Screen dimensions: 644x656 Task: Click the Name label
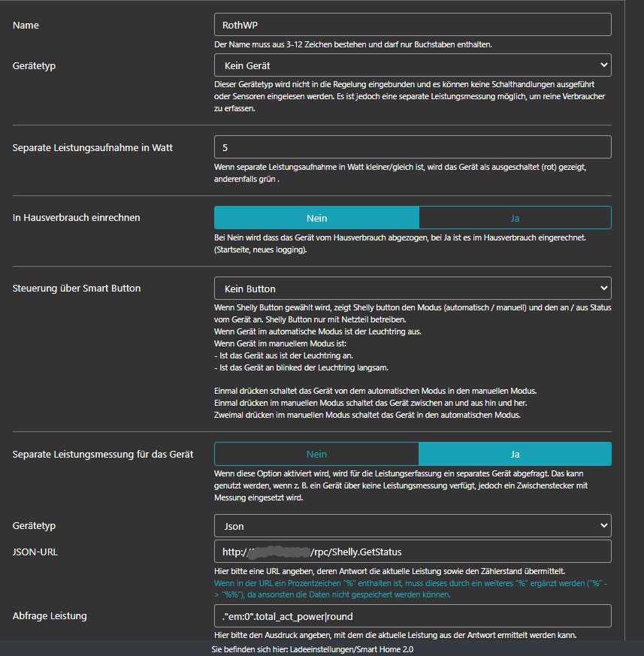pos(26,26)
